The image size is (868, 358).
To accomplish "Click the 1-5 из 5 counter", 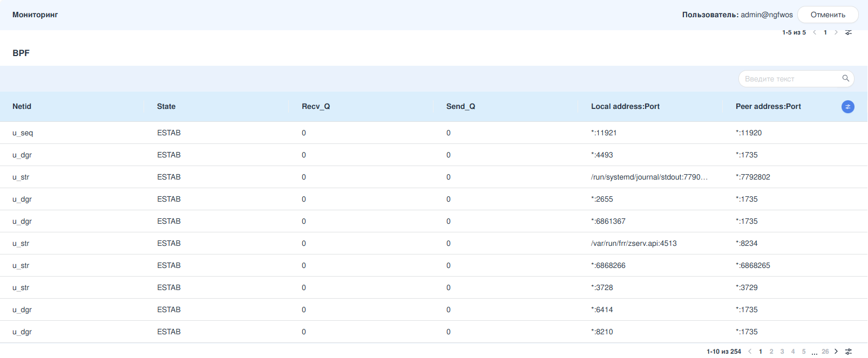I will [794, 32].
